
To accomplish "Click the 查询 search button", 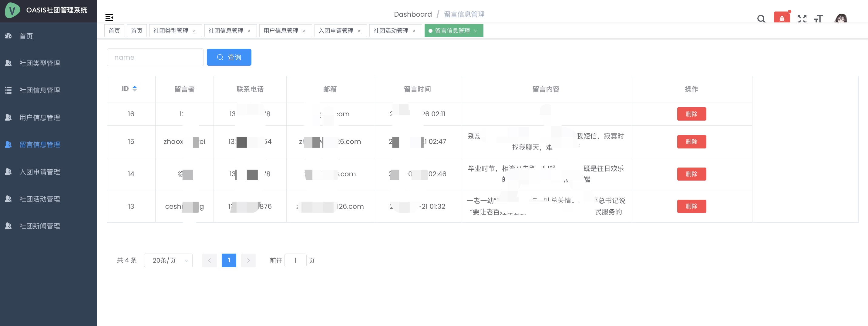I will coord(229,57).
